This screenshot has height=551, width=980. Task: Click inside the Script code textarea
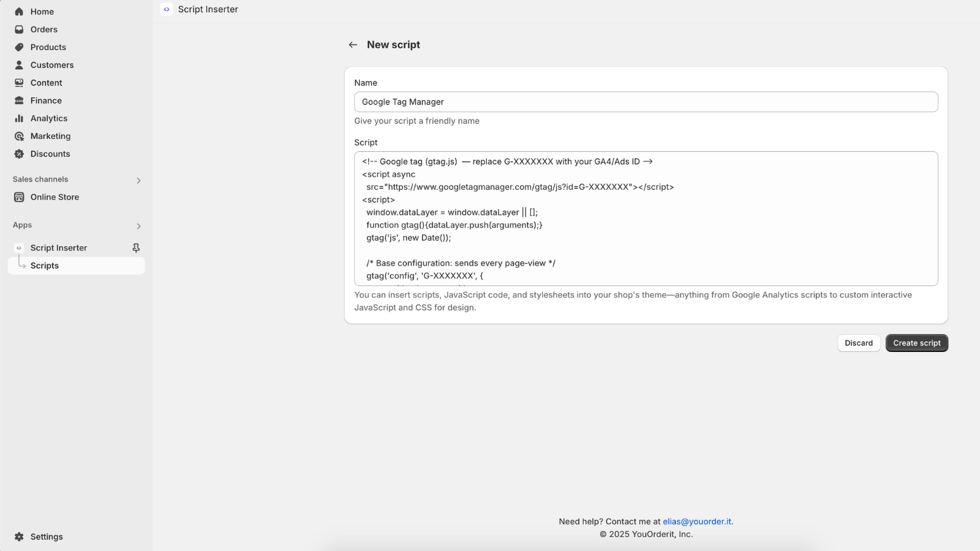point(646,219)
